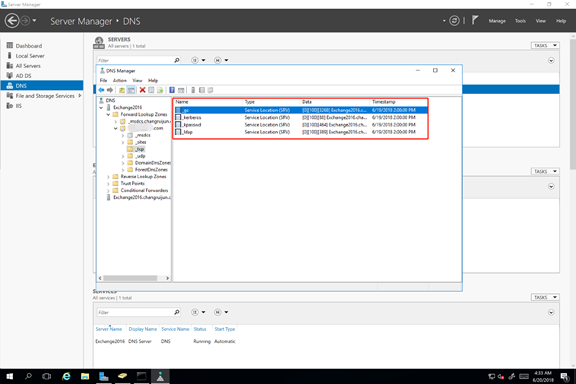
Task: Open taskbar search magnifier
Action: tap(28, 376)
